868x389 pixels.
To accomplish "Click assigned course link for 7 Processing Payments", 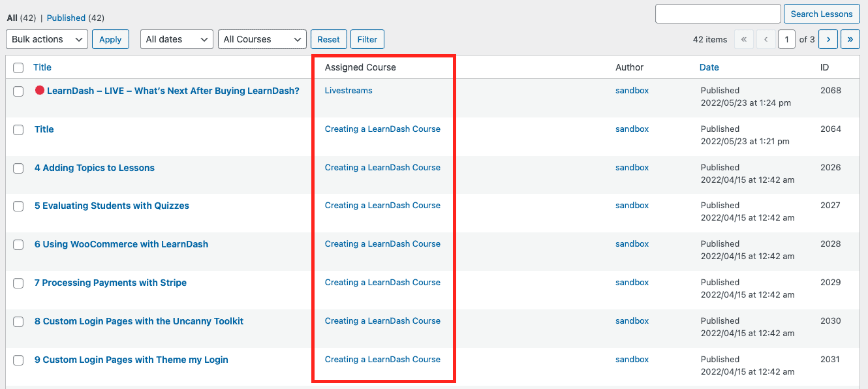I will point(382,283).
